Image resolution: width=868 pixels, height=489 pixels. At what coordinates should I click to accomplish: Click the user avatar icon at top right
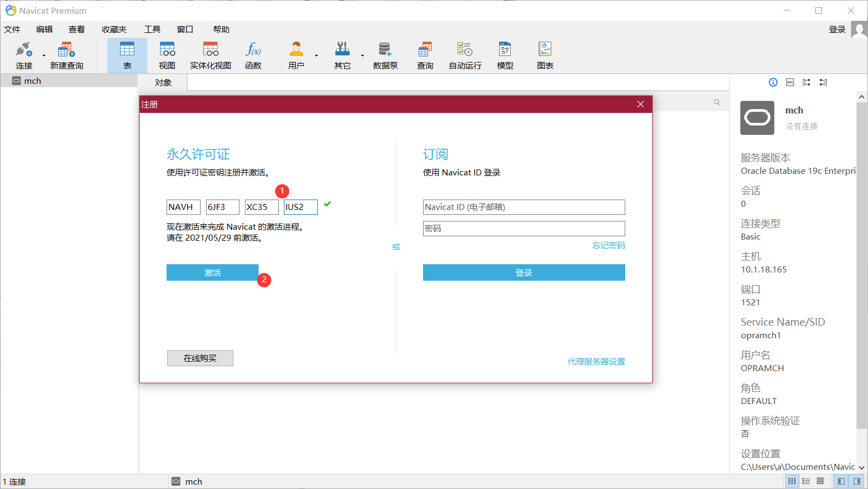coord(859,30)
